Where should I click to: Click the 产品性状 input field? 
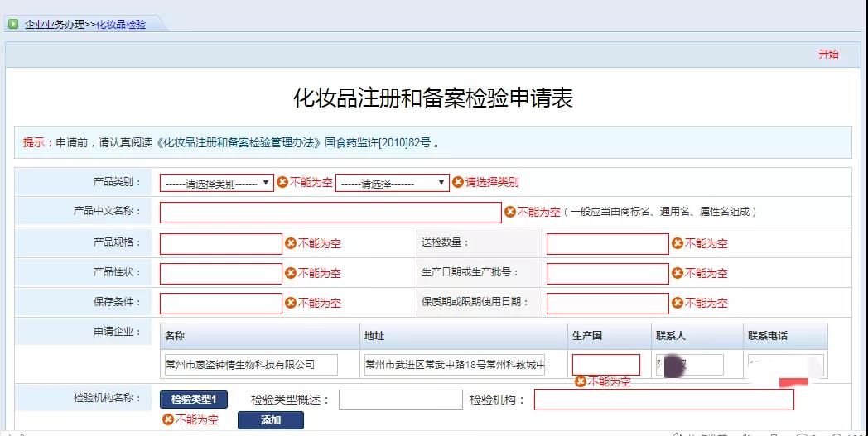tap(221, 274)
